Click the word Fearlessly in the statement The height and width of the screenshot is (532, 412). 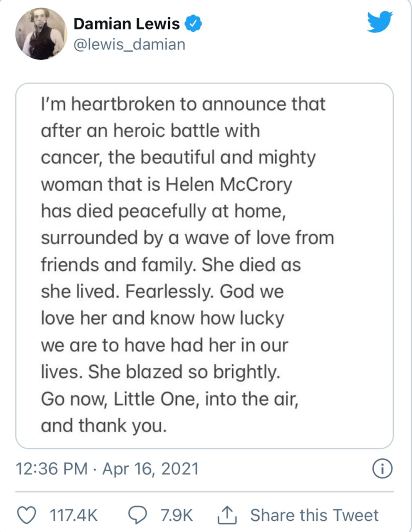[x=169, y=292]
